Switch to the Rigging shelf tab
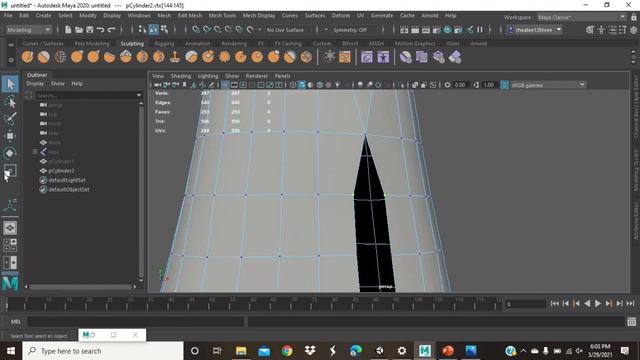 164,43
